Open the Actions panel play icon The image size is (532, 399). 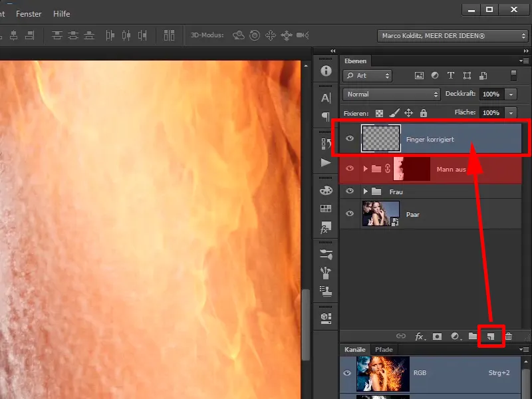326,162
